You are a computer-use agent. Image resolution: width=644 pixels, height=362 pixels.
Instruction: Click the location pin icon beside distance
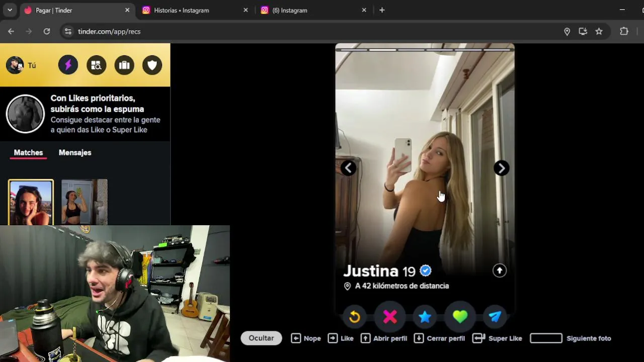pos(347,286)
